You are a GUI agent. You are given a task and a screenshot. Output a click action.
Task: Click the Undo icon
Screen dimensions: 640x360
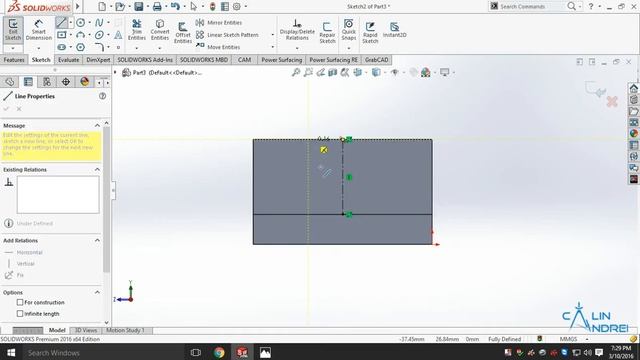[175, 7]
